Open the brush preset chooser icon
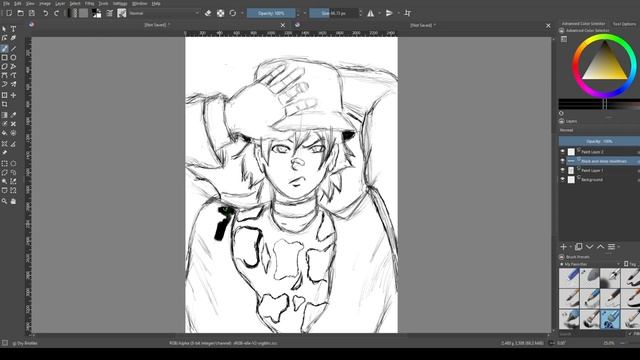Viewport: 640px width, 360px height. (122, 13)
